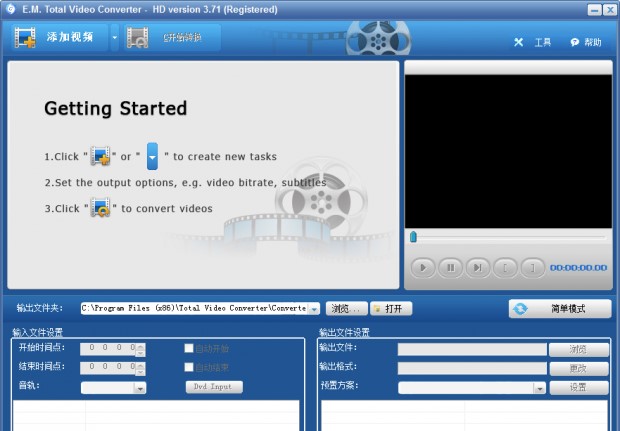Viewport: 620px width, 431px height.
Task: Click the Simple Mode (简单模式) button
Action: click(x=560, y=308)
